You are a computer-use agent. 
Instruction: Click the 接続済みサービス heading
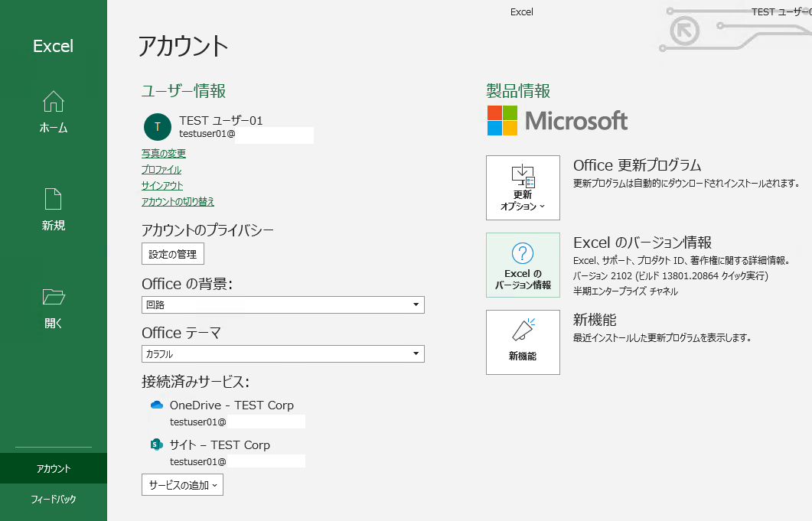195,382
